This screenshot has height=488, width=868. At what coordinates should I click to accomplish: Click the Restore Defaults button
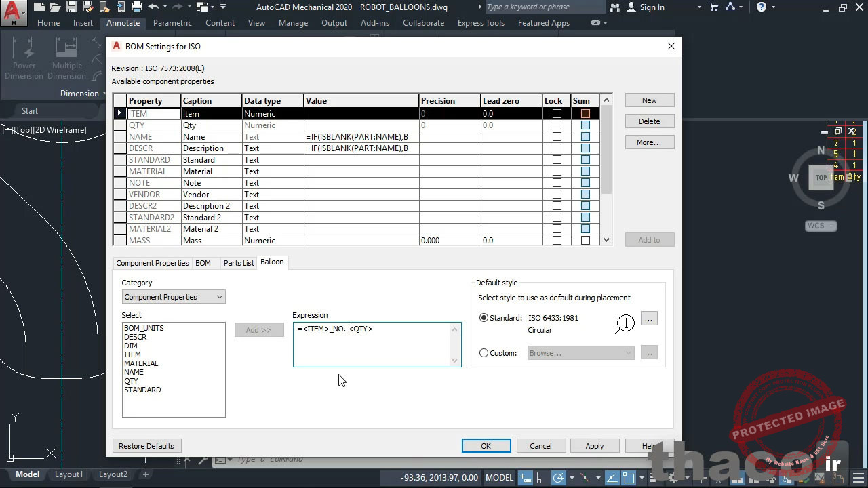[146, 445]
